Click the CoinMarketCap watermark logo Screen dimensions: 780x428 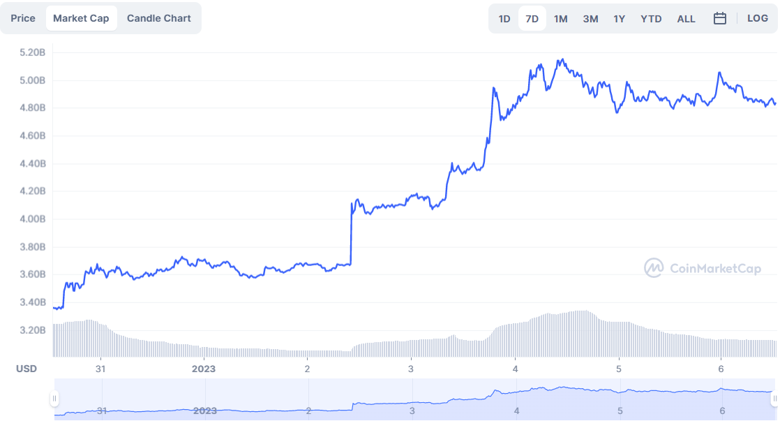pyautogui.click(x=702, y=268)
